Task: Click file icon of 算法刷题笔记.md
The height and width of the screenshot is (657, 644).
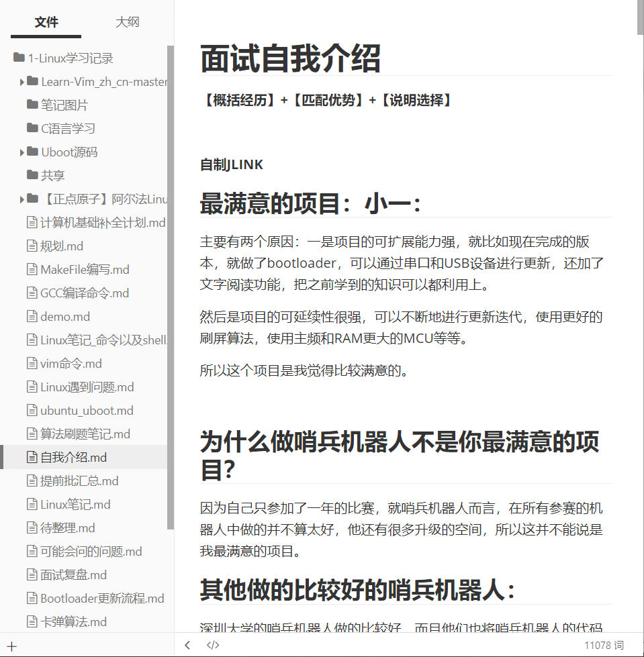Action: click(x=32, y=434)
